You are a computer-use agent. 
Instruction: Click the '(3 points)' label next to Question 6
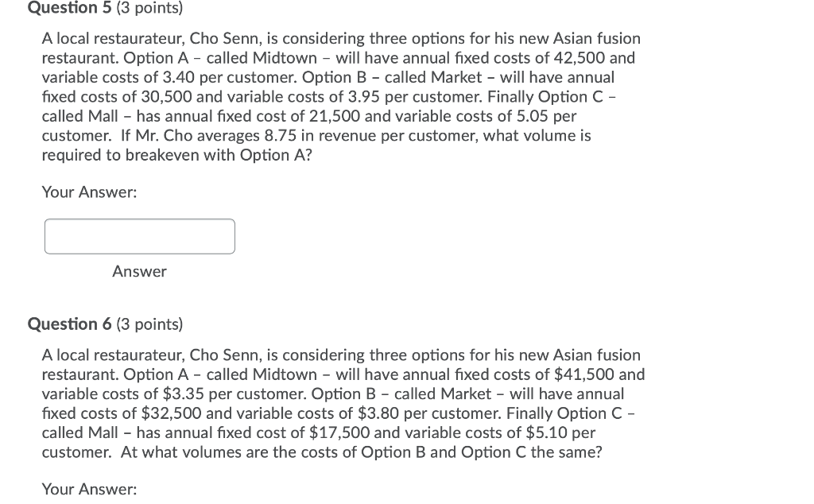147,324
